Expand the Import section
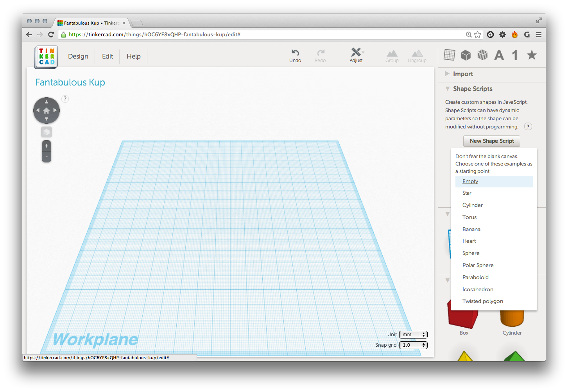Screen dimensions: 568x392 [x=463, y=74]
